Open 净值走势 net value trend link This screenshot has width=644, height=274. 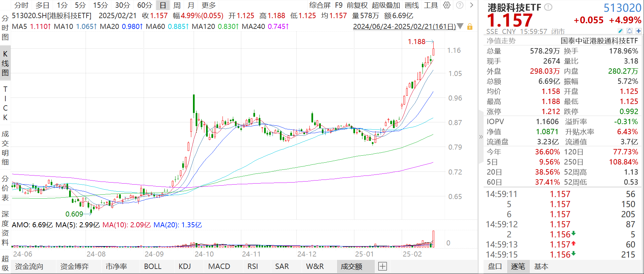[501, 41]
